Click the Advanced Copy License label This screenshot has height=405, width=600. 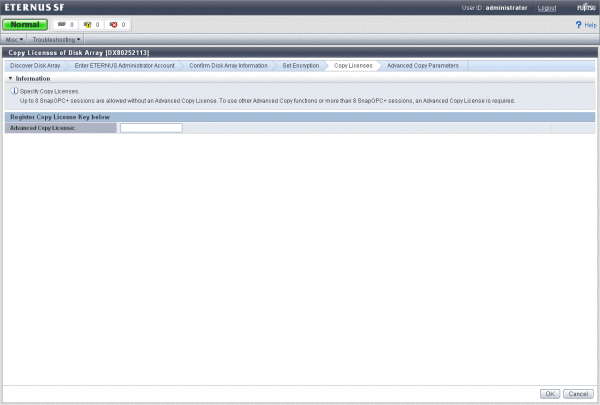click(x=42, y=128)
